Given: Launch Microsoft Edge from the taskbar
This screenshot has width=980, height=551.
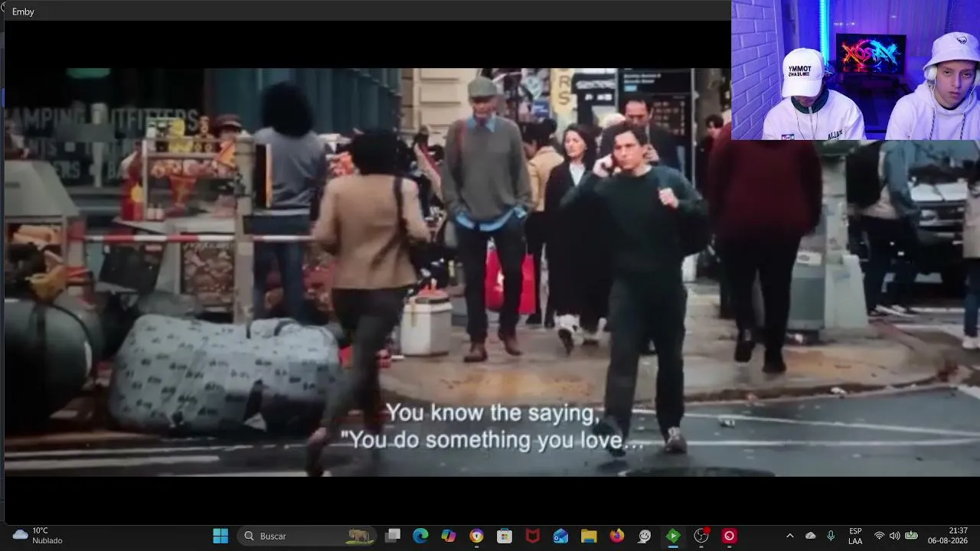Looking at the screenshot, I should [x=420, y=536].
